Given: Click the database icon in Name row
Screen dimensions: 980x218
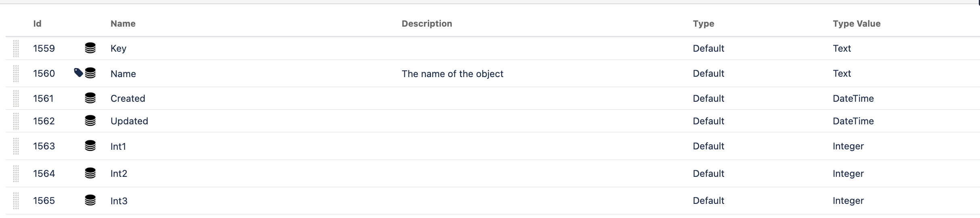Looking at the screenshot, I should 90,73.
